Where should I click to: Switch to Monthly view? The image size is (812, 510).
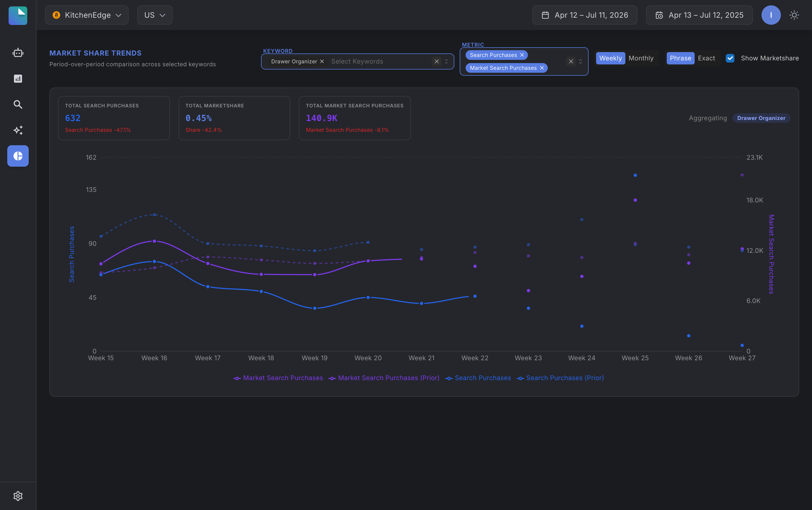(641, 58)
